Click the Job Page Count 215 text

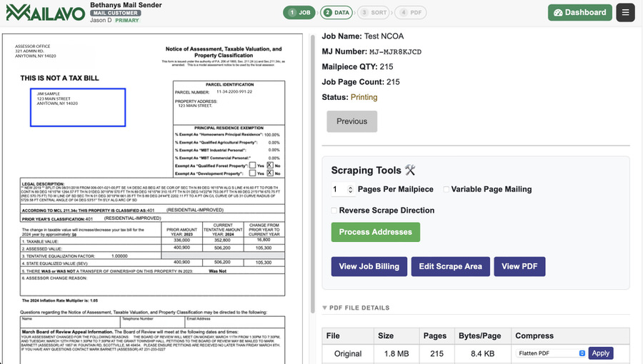click(x=361, y=82)
